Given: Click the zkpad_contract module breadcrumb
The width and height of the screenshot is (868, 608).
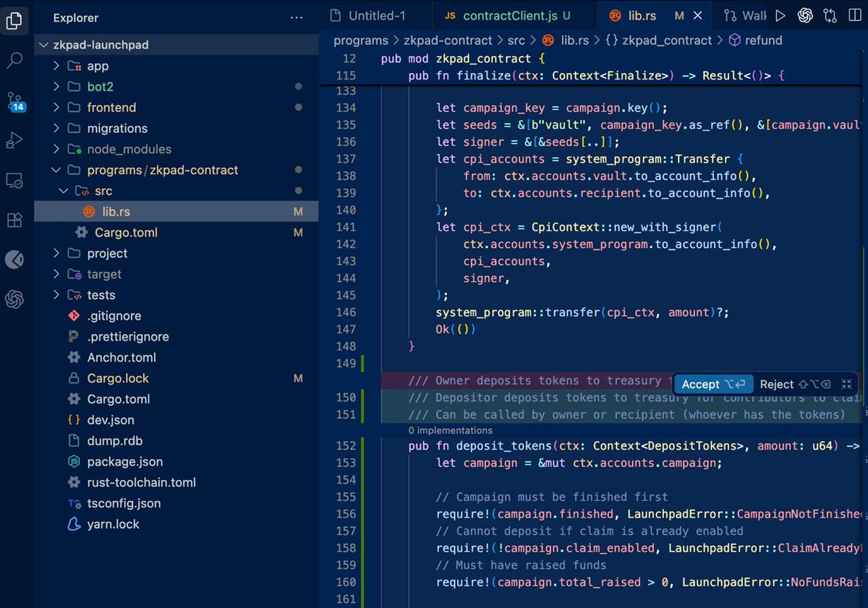Looking at the screenshot, I should pyautogui.click(x=659, y=40).
